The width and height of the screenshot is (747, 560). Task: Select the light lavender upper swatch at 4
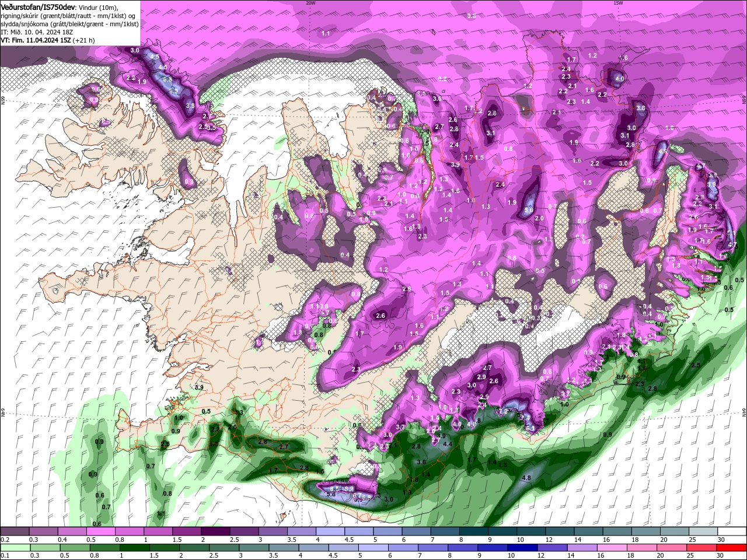point(329,531)
